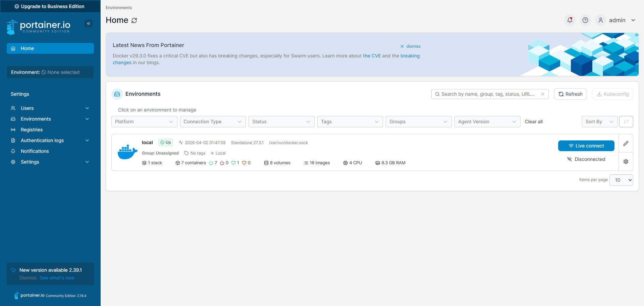Image resolution: width=644 pixels, height=306 pixels.
Task: Collapse the sidebar with double-chevron icon
Action: pos(89,24)
